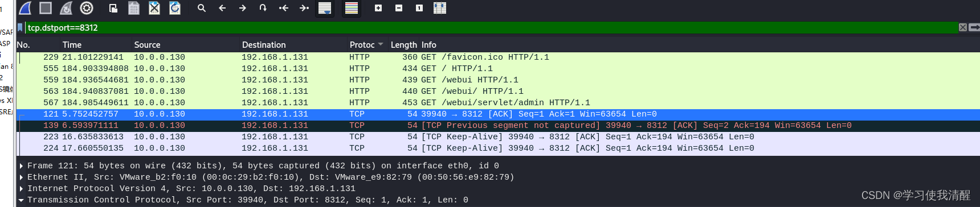The width and height of the screenshot is (980, 207).
Task: Close the capture file icon
Action: (x=154, y=8)
